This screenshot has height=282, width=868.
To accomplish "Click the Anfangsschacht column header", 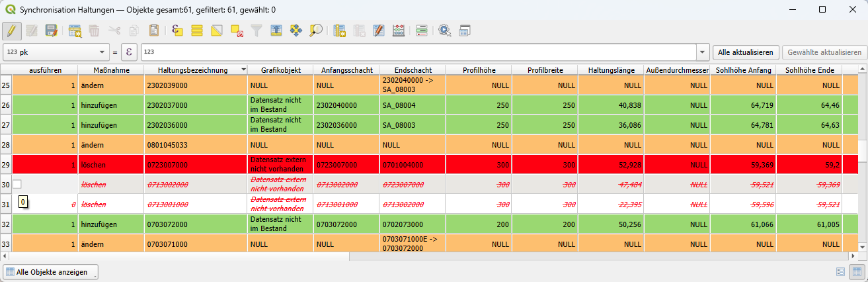I will [x=347, y=70].
